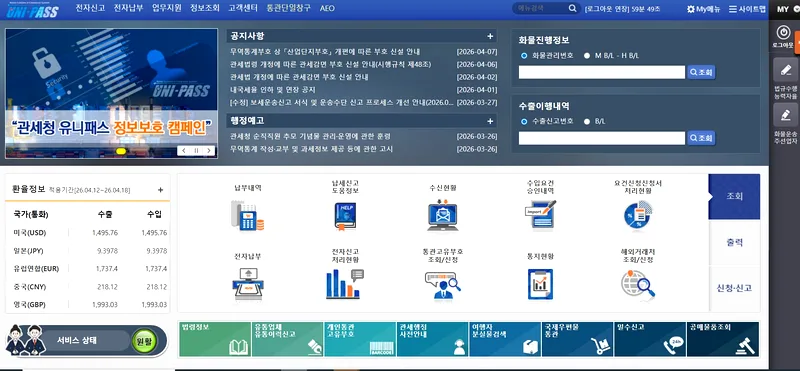This screenshot has width=800, height=371.
Task: Open the 내국세율 인하 및 연장 공지 notice
Action: (272, 90)
